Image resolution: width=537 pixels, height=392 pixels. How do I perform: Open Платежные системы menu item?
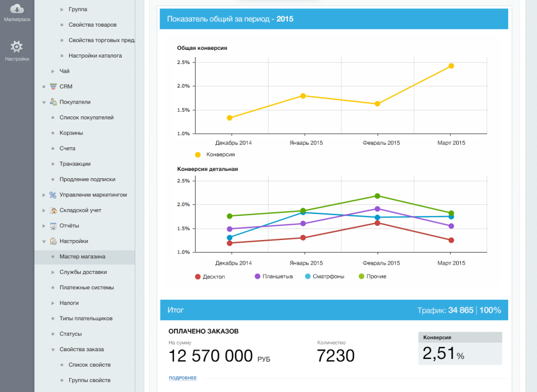click(87, 288)
